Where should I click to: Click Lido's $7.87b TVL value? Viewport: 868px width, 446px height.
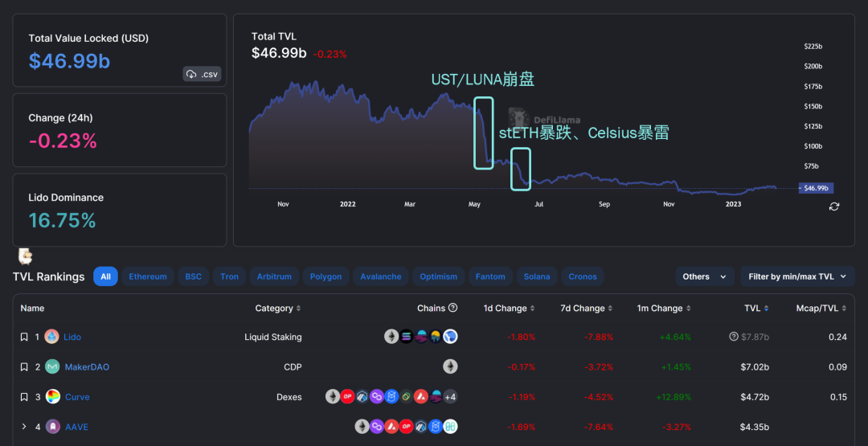click(x=755, y=337)
